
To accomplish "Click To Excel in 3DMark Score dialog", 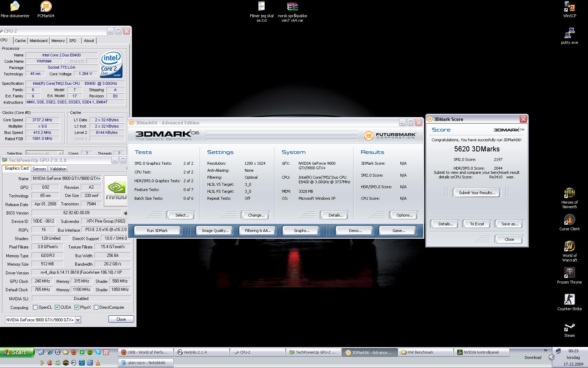I will click(477, 224).
